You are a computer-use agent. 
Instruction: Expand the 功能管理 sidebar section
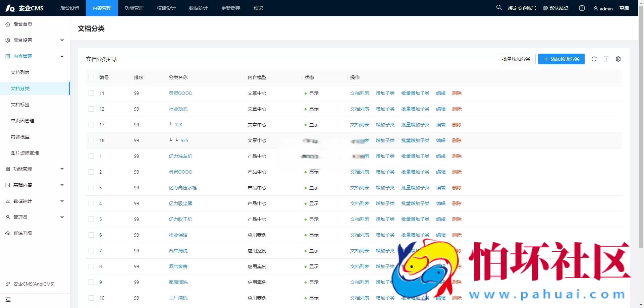[x=62, y=169]
